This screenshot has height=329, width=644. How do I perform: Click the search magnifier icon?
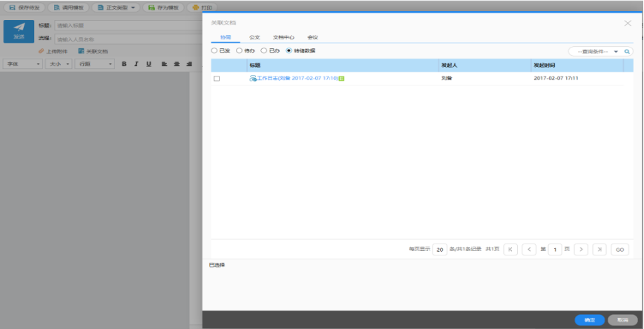click(628, 52)
